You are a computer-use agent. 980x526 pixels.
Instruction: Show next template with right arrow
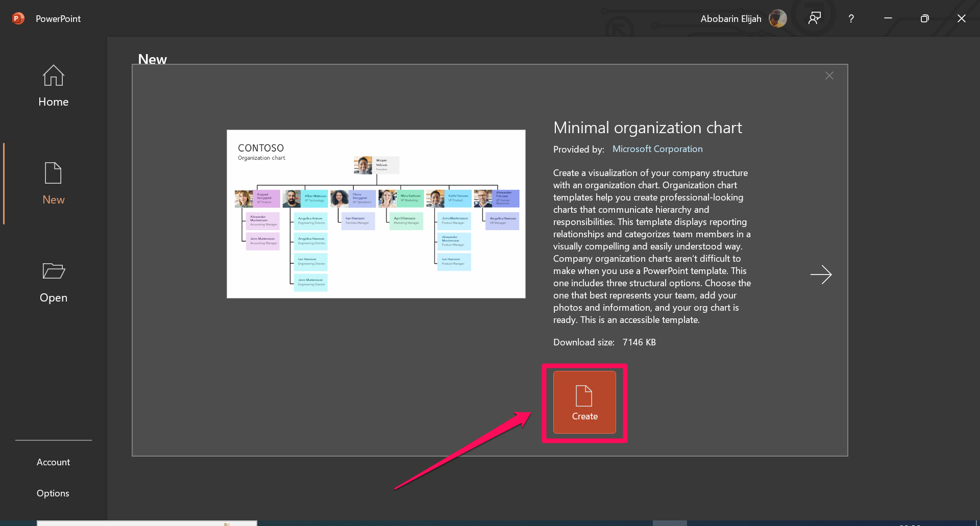coord(821,275)
